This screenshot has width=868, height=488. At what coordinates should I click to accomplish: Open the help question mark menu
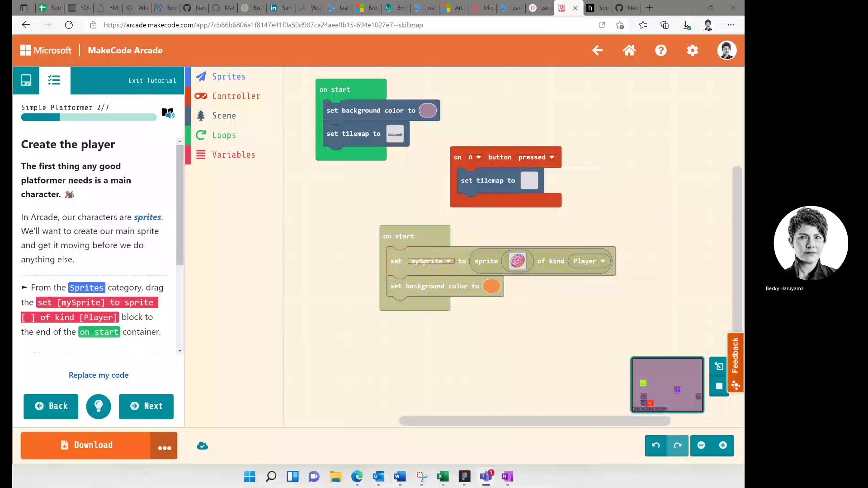coord(661,50)
